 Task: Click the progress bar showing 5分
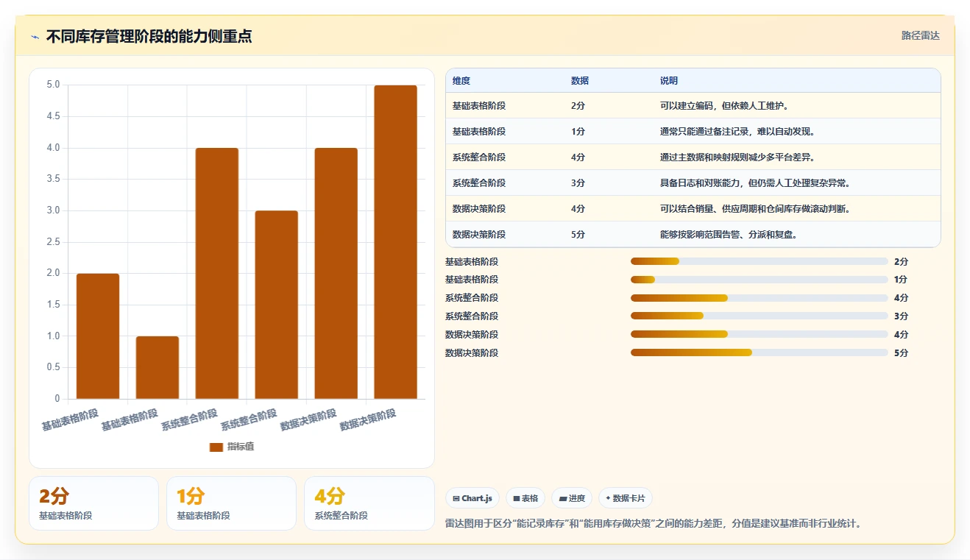[760, 352]
